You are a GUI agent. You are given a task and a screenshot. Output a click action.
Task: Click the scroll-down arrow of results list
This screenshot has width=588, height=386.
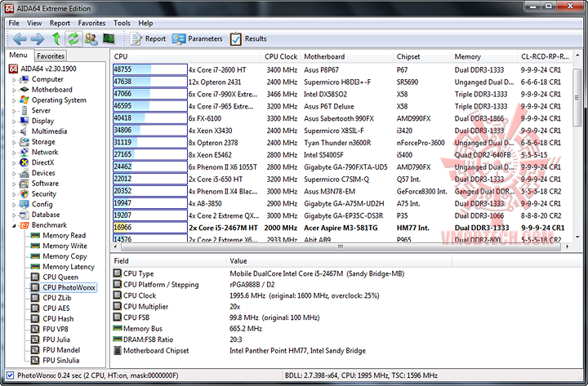pyautogui.click(x=577, y=237)
